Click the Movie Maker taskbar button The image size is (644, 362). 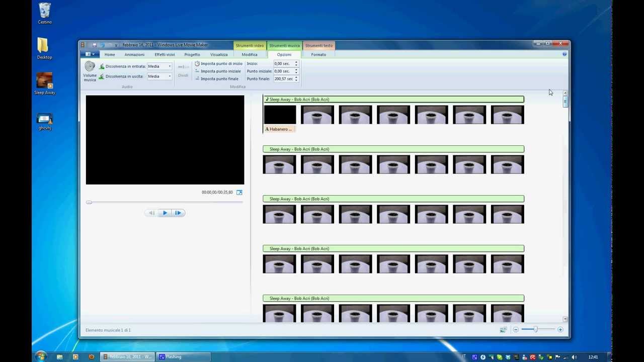click(x=127, y=357)
